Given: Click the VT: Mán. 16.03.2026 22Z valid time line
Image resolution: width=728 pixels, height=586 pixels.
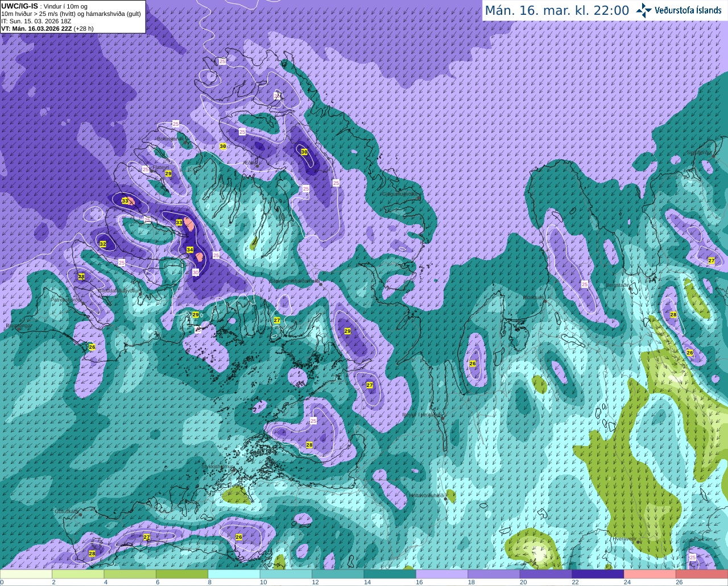Looking at the screenshot, I should [47, 28].
